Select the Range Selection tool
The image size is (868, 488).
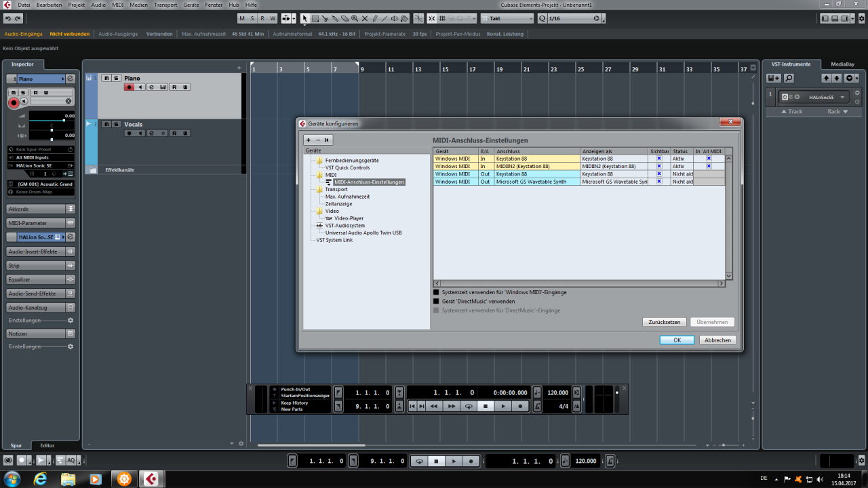[315, 18]
